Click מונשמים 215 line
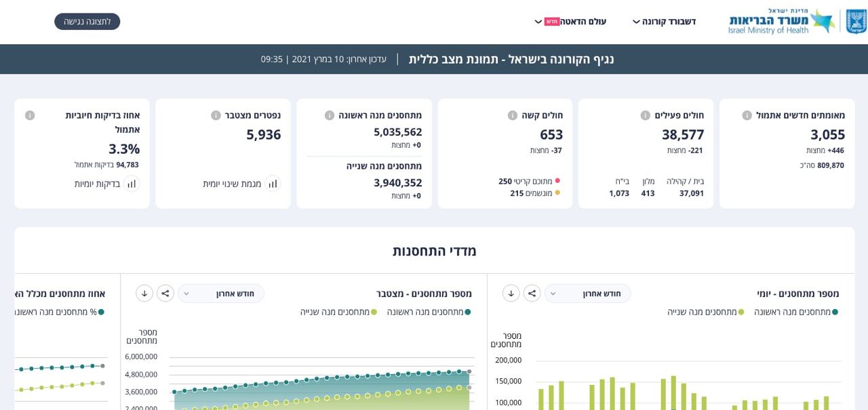This screenshot has height=410, width=868. click(x=535, y=193)
